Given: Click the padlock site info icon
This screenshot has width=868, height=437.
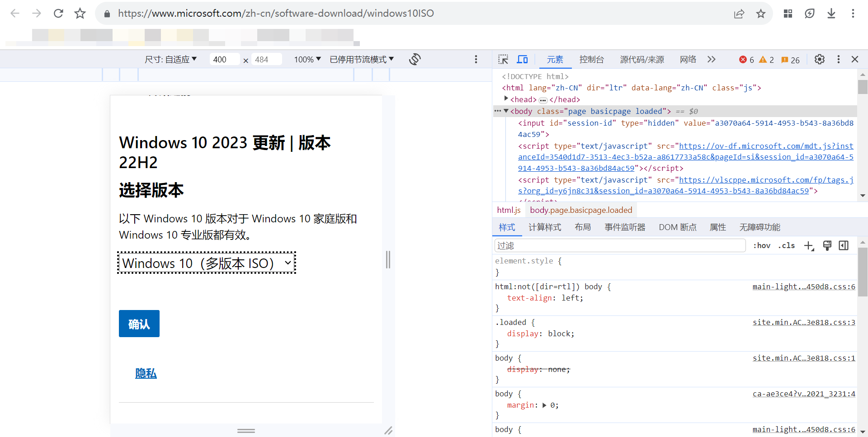Looking at the screenshot, I should point(107,14).
